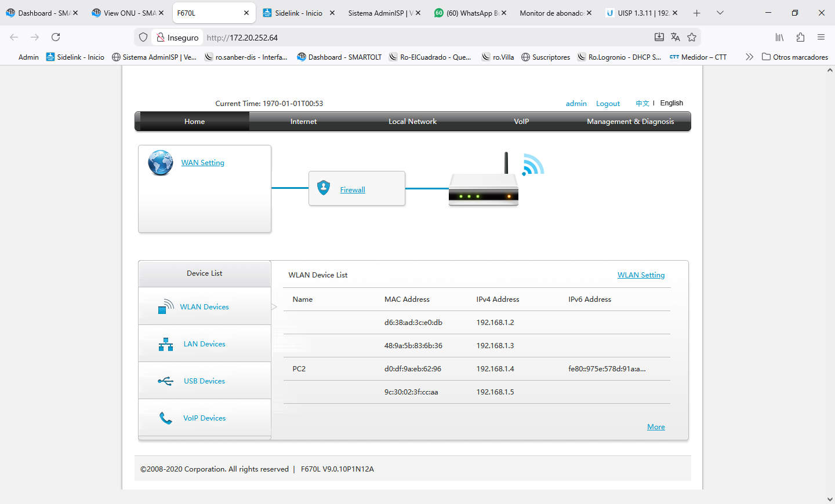This screenshot has width=835, height=504.
Task: Open the list all tabs dropdown
Action: tap(720, 13)
